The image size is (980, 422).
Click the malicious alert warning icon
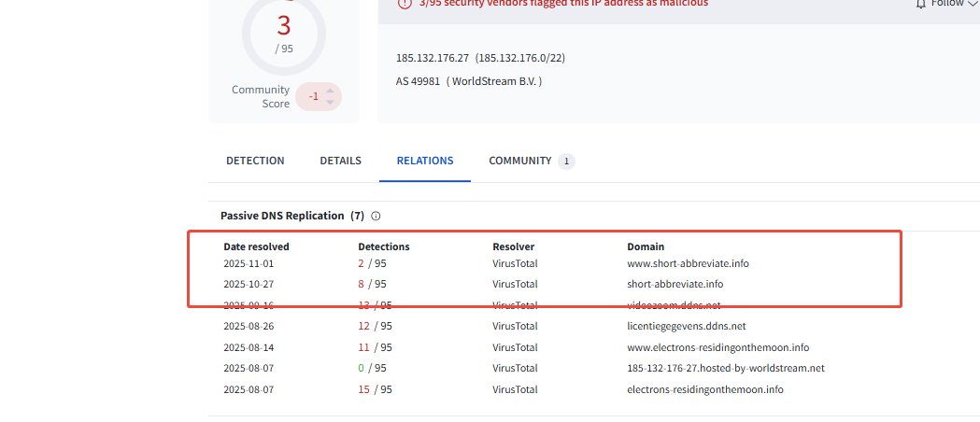405,3
